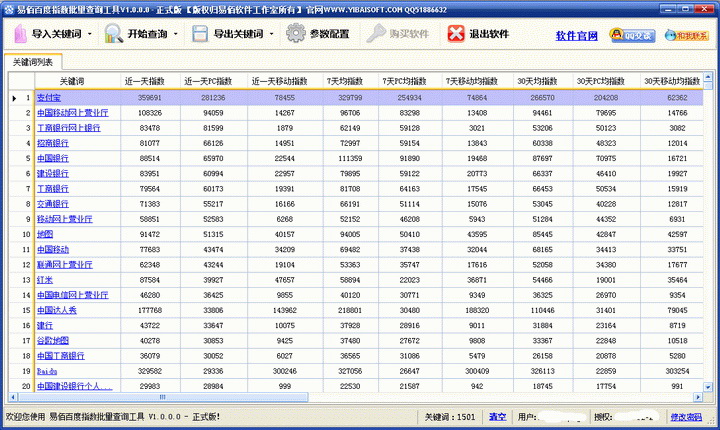Open the Baidu keyword link
The height and width of the screenshot is (430, 720).
pos(47,371)
